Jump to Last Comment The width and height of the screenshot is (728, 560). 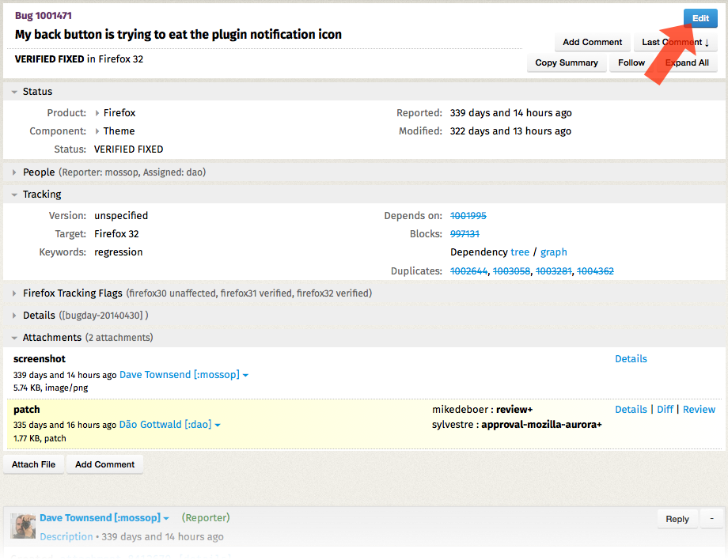point(675,42)
